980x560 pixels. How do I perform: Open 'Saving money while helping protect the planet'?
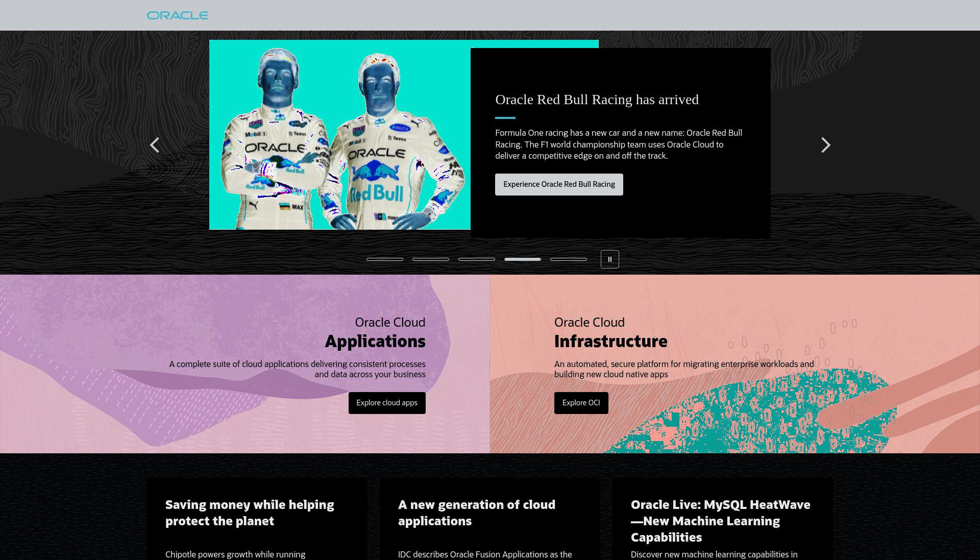(250, 513)
